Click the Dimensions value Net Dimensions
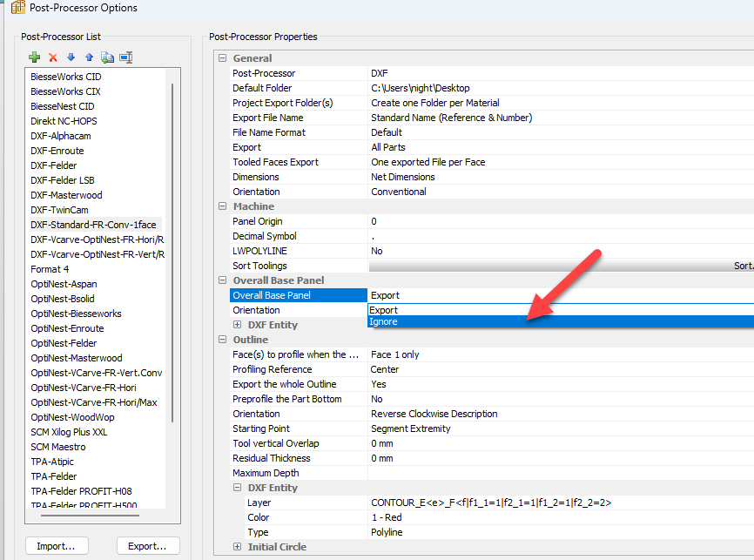 403,177
